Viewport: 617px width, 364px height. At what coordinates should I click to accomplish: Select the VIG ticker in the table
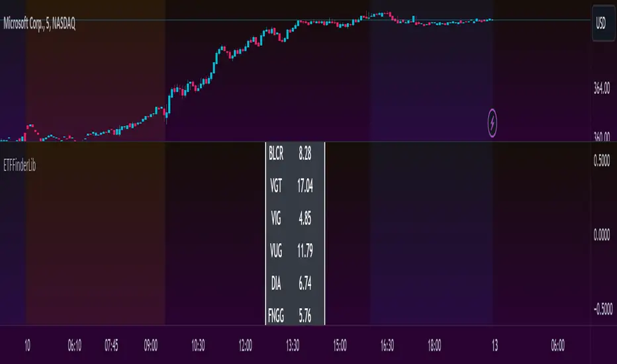pyautogui.click(x=276, y=218)
